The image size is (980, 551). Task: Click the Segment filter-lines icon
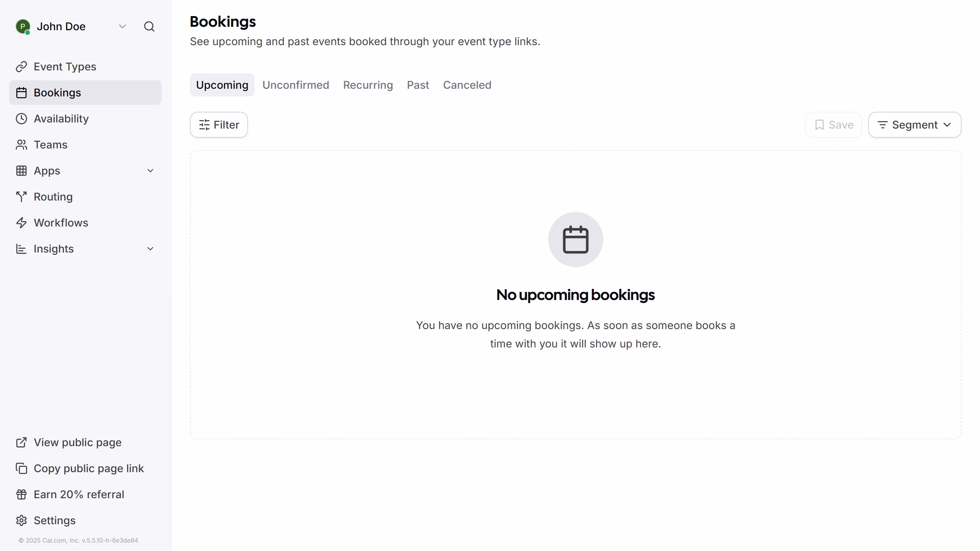coord(882,125)
